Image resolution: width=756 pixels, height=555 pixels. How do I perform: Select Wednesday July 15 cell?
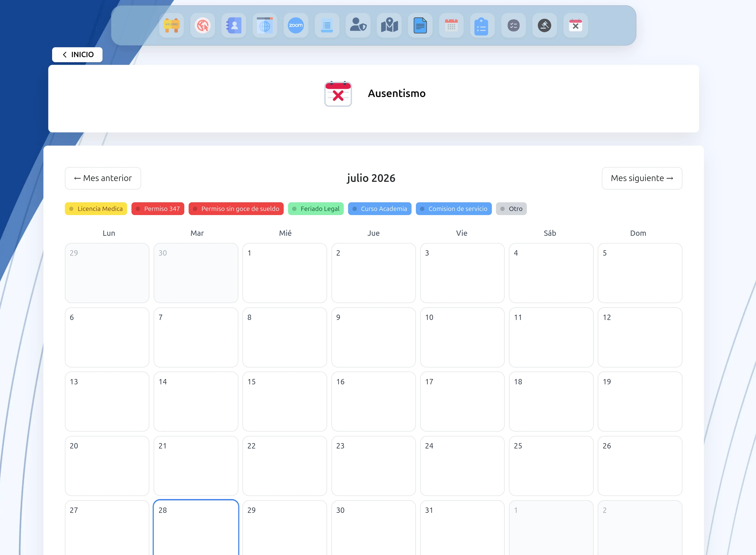[x=285, y=401]
